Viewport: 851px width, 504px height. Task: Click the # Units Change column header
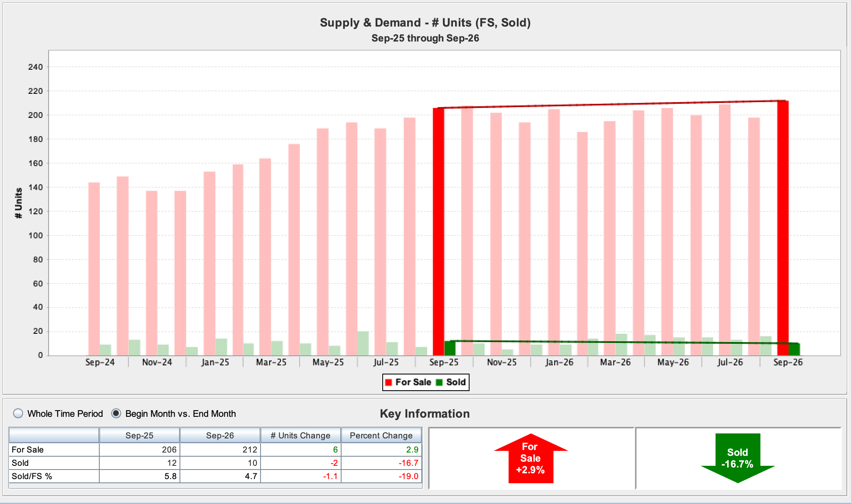[301, 435]
